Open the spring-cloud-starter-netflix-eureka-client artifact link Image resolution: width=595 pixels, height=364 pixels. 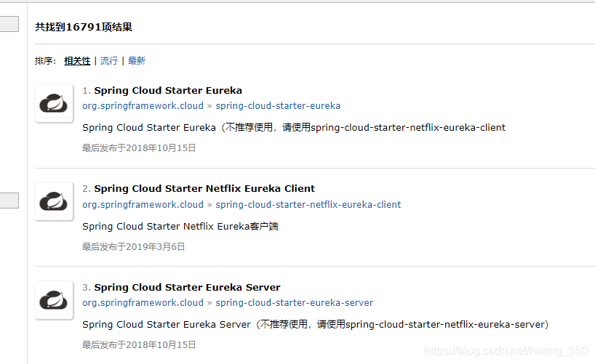coord(308,205)
